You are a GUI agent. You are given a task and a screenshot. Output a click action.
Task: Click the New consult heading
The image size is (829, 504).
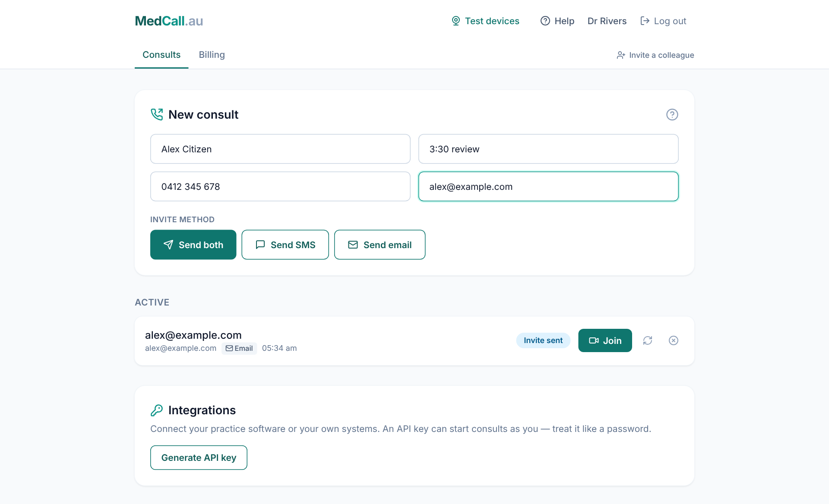[x=203, y=114]
